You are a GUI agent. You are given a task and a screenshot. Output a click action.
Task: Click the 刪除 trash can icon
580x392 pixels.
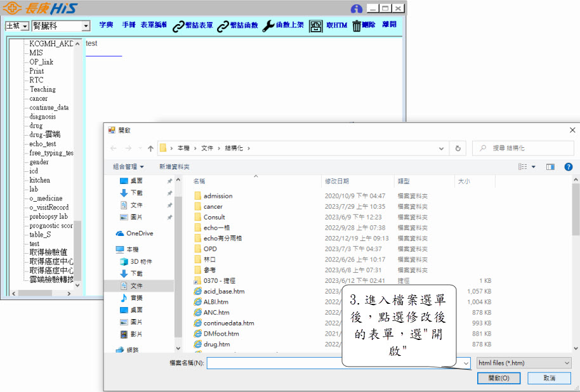tap(357, 26)
